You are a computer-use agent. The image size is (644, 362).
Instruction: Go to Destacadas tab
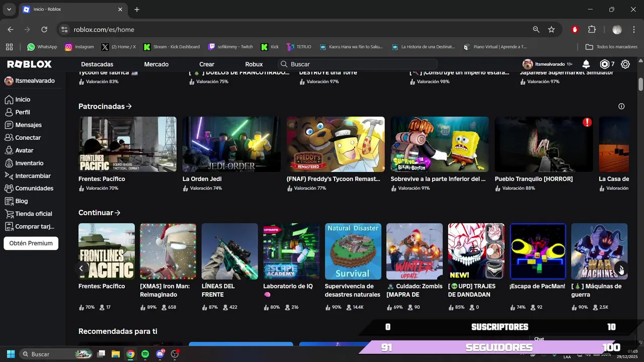[x=97, y=64]
